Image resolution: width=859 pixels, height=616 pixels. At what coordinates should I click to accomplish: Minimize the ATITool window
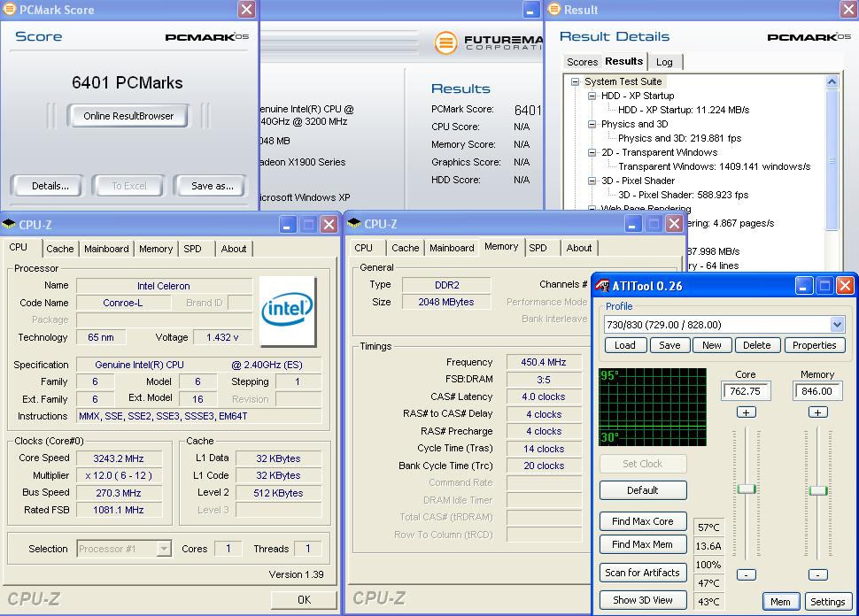tap(804, 286)
